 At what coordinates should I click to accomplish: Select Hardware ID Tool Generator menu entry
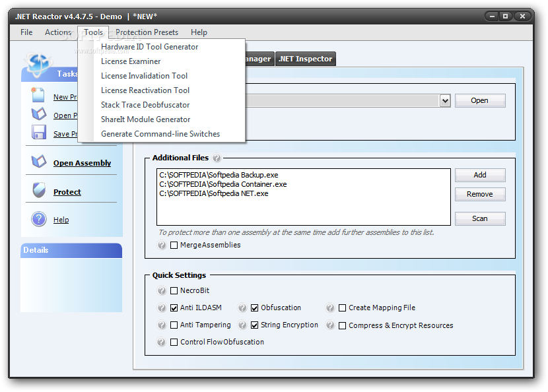162,47
